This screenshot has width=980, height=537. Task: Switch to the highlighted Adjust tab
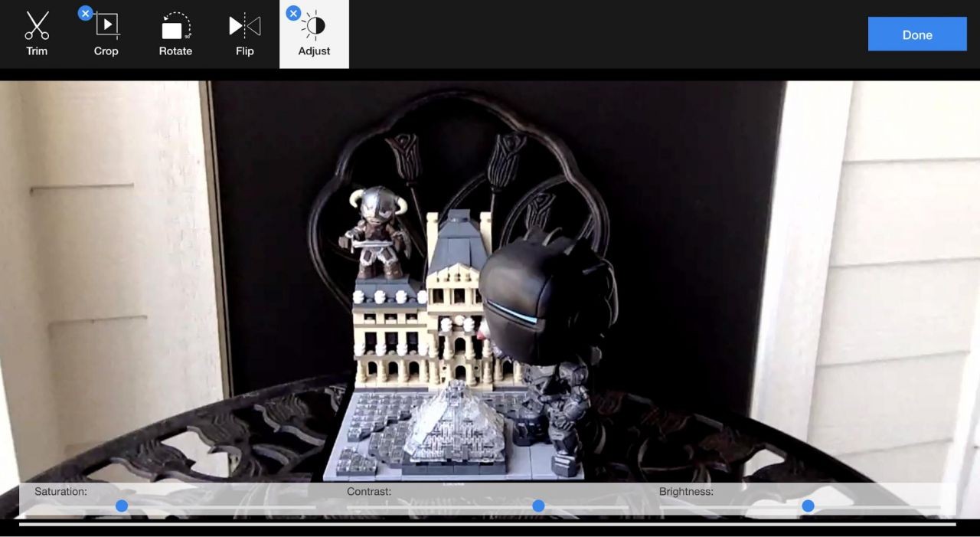pyautogui.click(x=314, y=34)
